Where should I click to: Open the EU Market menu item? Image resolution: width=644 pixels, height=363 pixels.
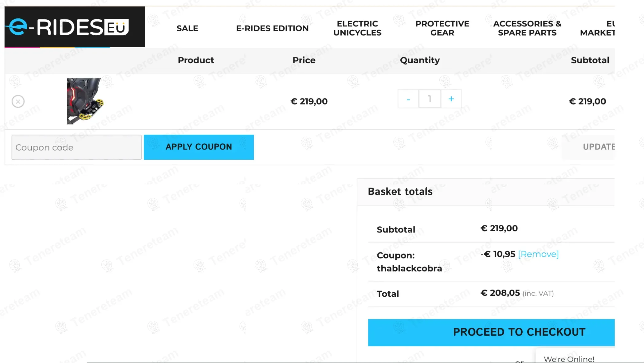(x=598, y=28)
